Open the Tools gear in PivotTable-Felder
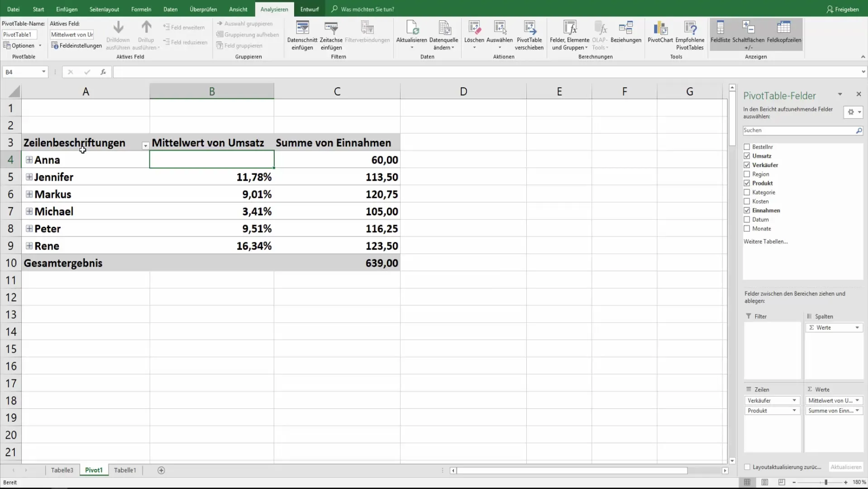Image resolution: width=868 pixels, height=489 pixels. tap(853, 112)
